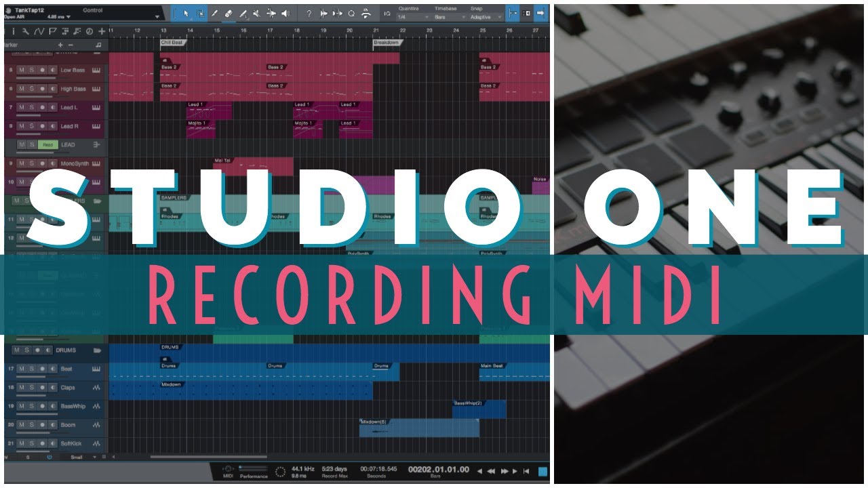The height and width of the screenshot is (488, 868).
Task: Open the marker track flag icon
Action: click(54, 31)
